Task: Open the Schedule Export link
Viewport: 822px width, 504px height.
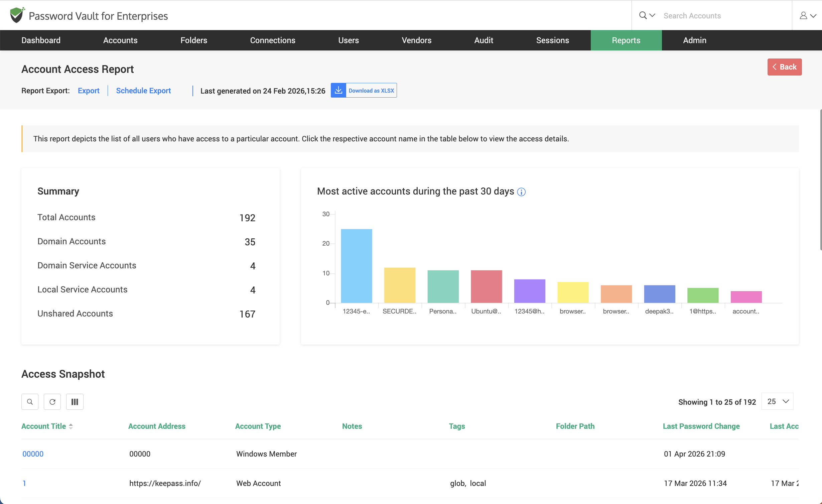Action: 143,91
